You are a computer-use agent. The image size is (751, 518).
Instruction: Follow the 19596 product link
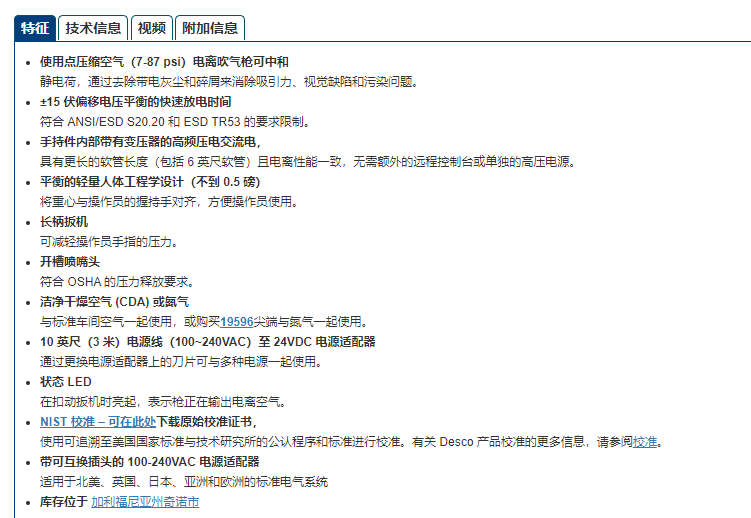(237, 322)
